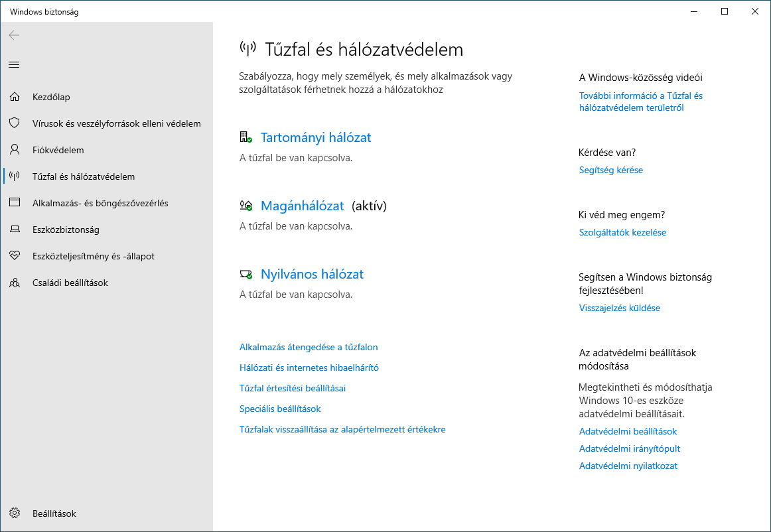Open Nyilvános hálózat settings

click(312, 274)
